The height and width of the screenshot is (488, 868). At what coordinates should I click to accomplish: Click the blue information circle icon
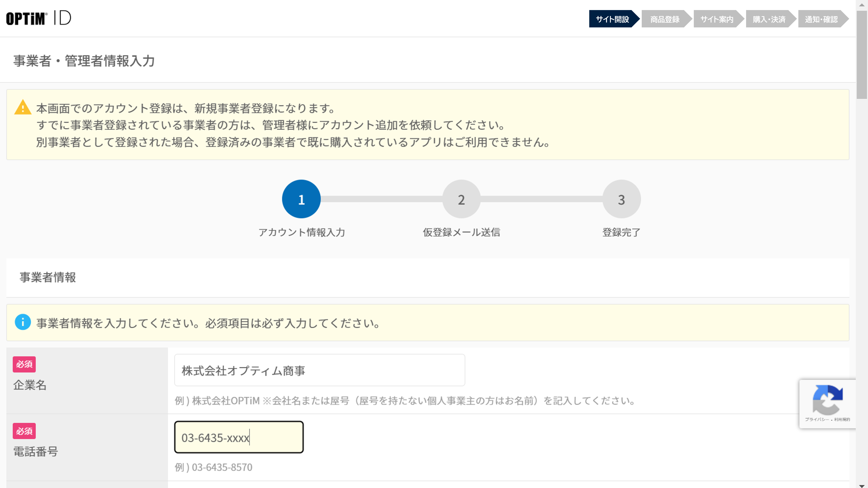coord(22,322)
